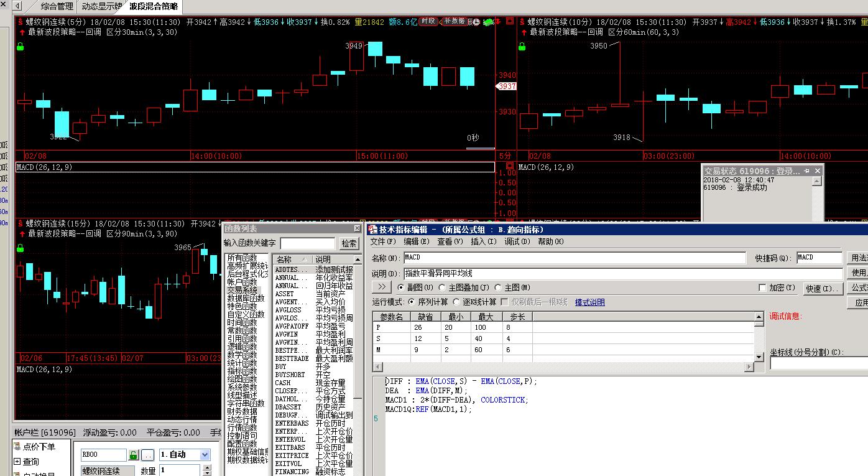
Task: Click the red square maximize icon of 5-minute chart
Action: point(510,21)
